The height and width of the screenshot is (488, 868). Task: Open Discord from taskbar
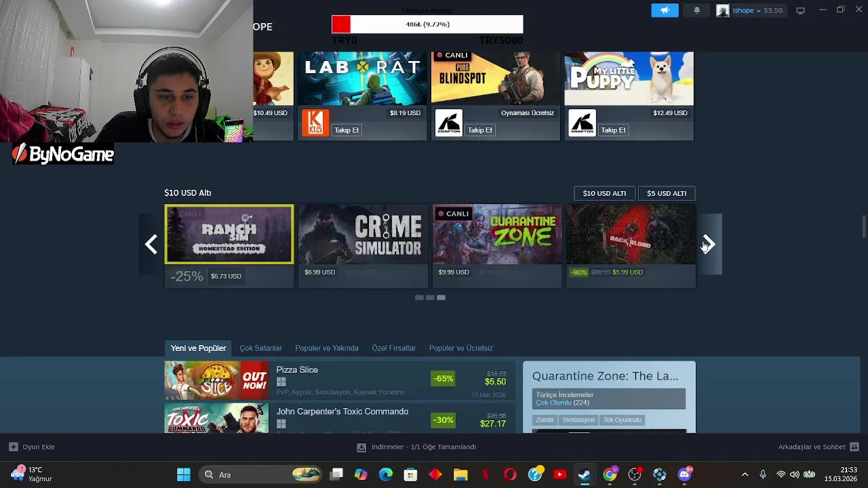pyautogui.click(x=684, y=474)
